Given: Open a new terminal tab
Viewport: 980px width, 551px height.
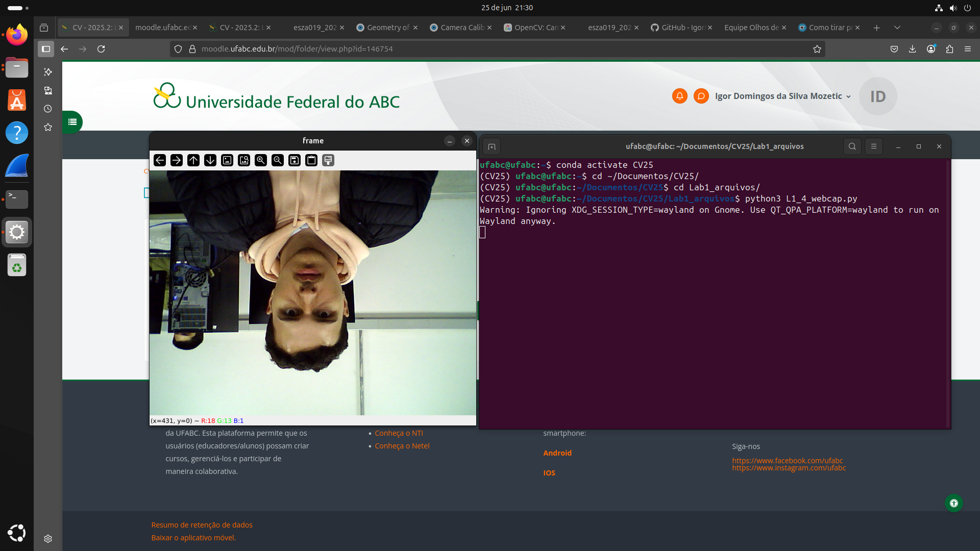Looking at the screenshot, I should pos(492,147).
